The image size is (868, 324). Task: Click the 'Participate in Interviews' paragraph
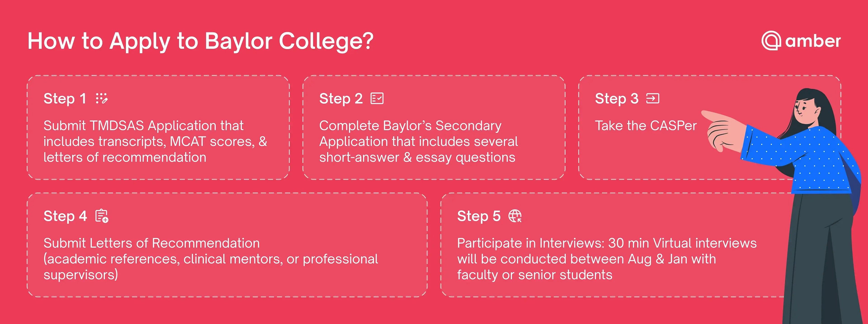607,259
